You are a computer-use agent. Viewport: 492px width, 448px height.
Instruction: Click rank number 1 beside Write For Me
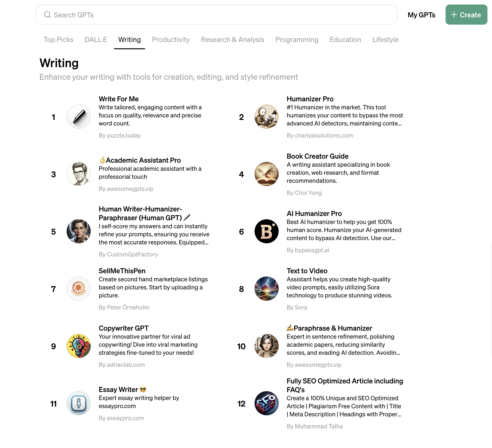[53, 117]
